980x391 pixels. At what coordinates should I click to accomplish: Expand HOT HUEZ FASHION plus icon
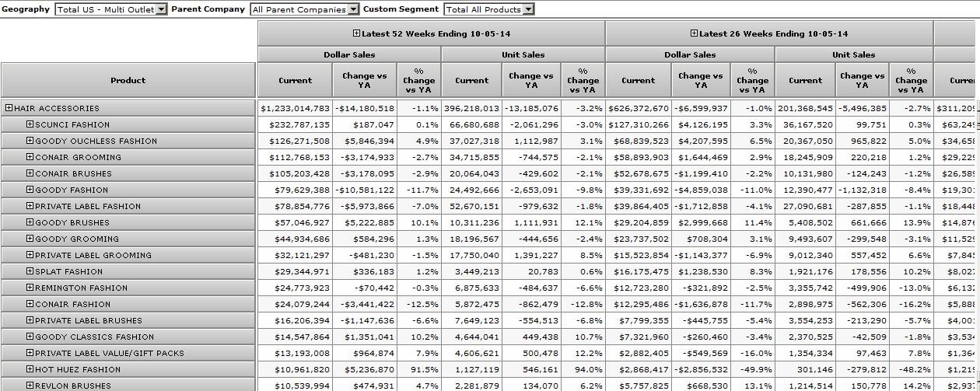(30, 369)
